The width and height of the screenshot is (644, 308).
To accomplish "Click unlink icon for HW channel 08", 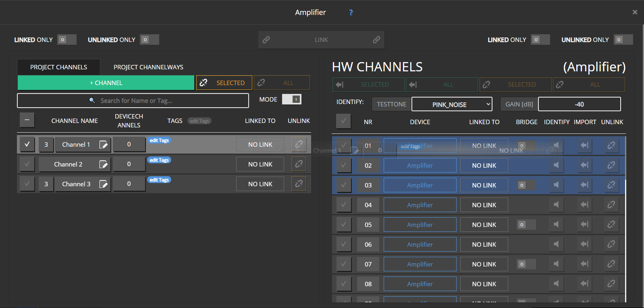I will coord(611,284).
